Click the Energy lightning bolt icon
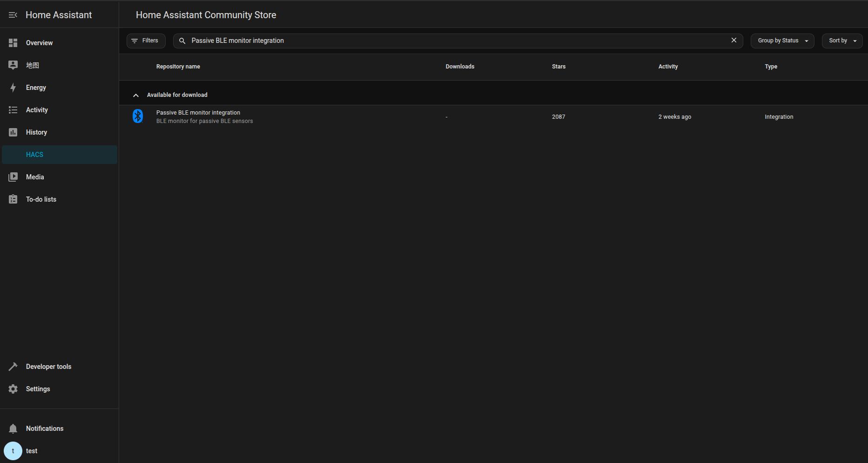 (x=13, y=88)
